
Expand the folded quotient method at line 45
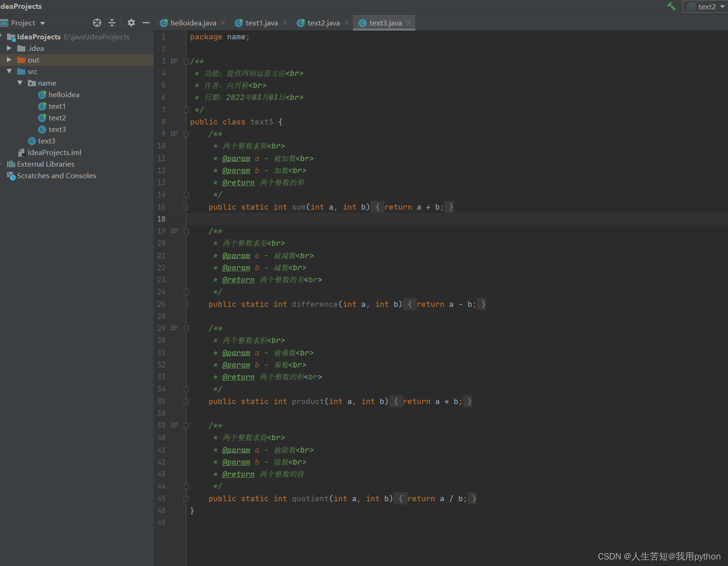tap(186, 498)
